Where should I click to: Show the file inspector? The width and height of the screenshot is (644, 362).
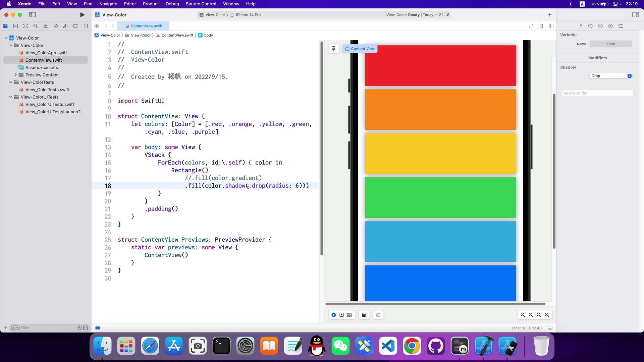click(x=580, y=26)
